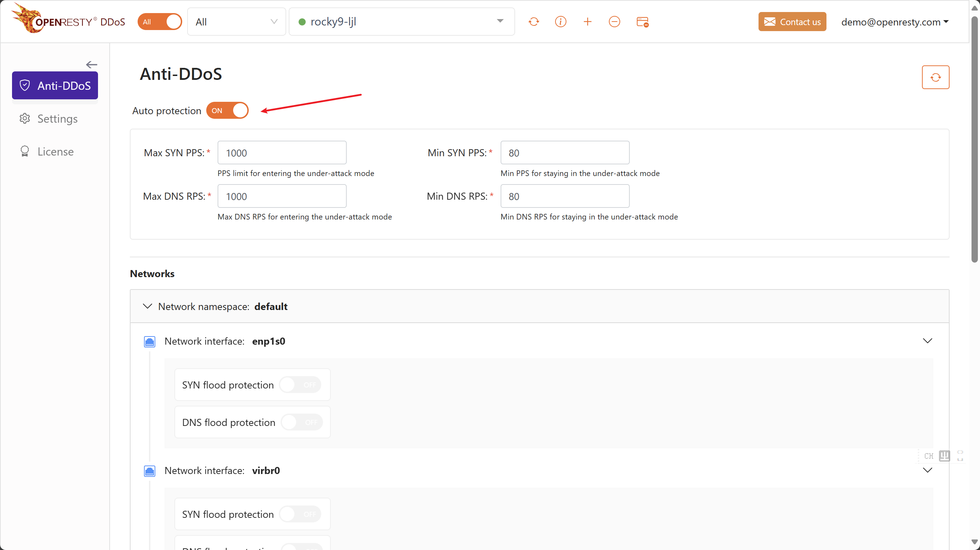
Task: Click the refresh icon in top toolbar
Action: coord(534,22)
